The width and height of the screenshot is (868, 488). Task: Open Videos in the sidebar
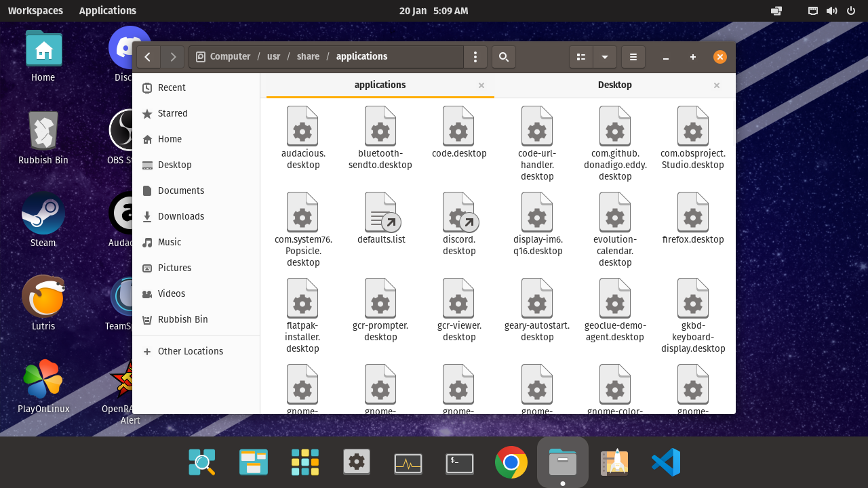196,293
